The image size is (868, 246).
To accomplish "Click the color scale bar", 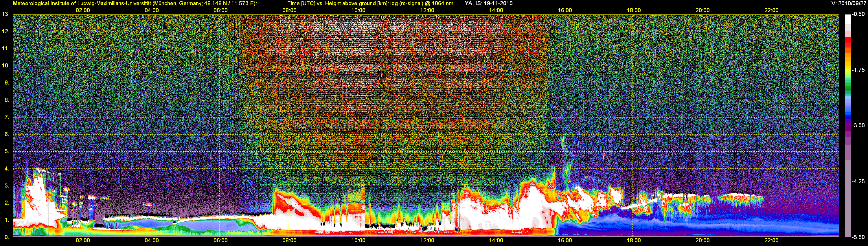I will [848, 126].
